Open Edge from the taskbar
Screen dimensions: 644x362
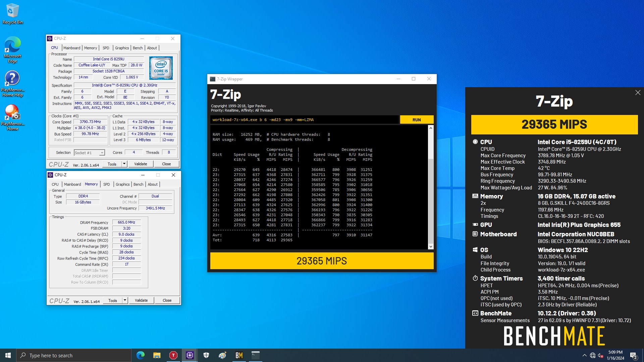[140, 355]
